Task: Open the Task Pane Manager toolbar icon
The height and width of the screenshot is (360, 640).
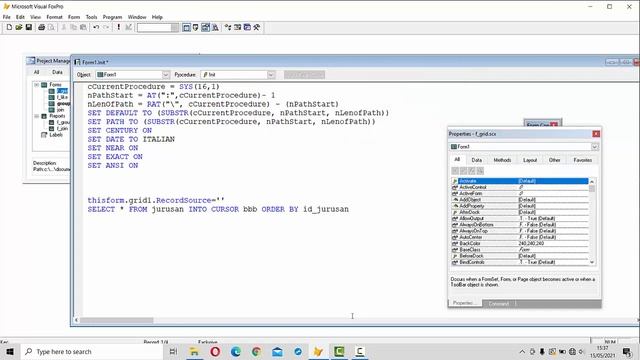Action: tap(247, 27)
